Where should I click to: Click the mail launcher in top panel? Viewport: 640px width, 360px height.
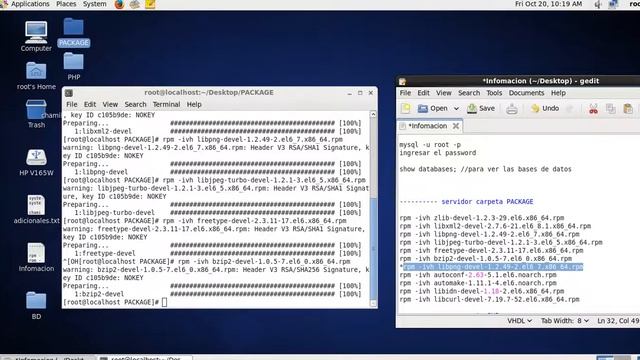(135, 4)
